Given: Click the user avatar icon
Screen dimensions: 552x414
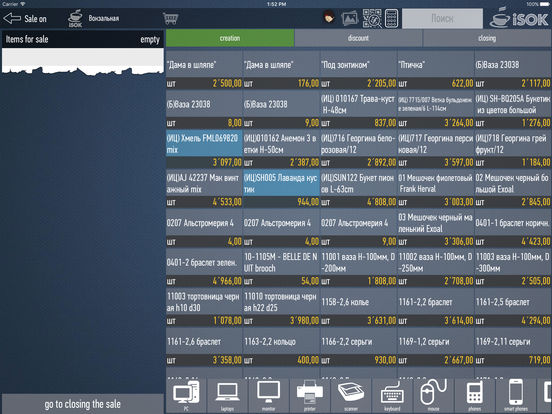Looking at the screenshot, I should (x=329, y=18).
